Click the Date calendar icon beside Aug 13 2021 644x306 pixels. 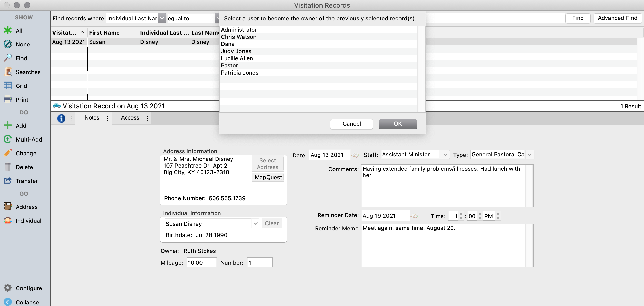pos(355,155)
